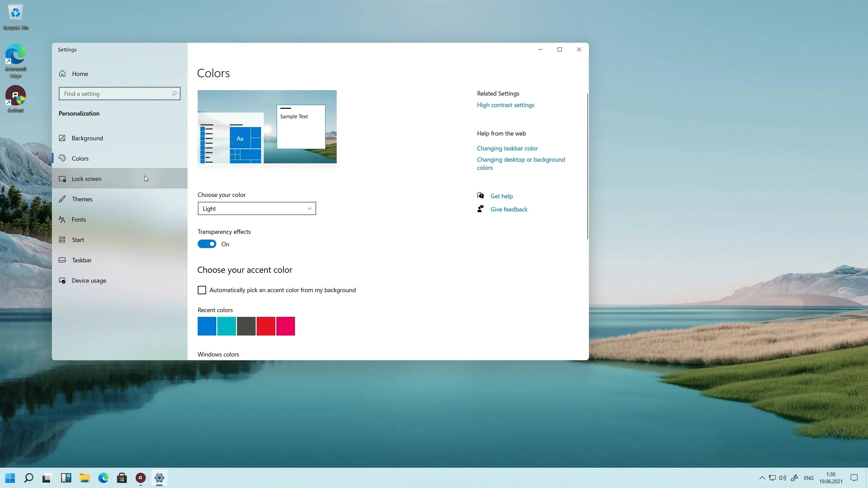Check automatically pick accent color checkbox

click(202, 290)
